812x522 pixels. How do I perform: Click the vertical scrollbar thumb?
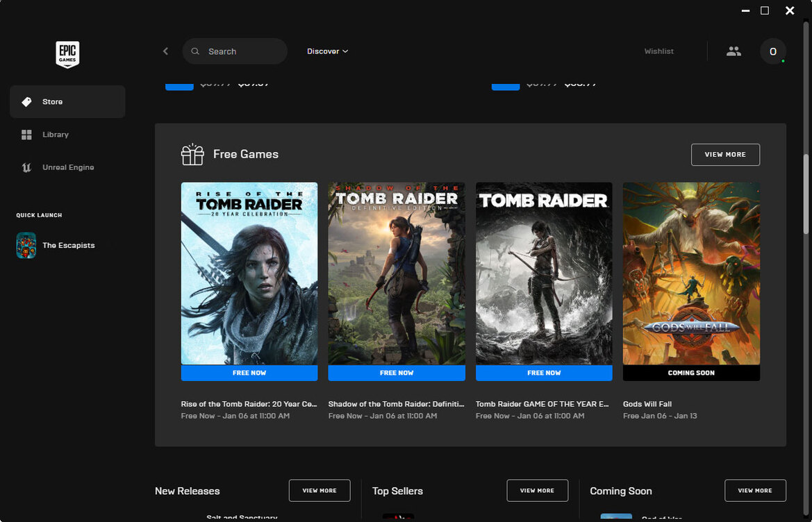[x=806, y=194]
